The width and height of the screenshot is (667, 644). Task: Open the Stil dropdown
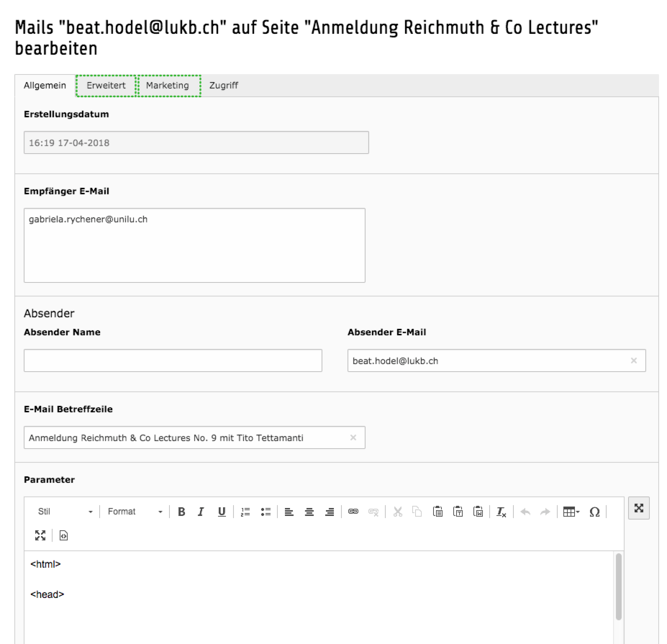pos(64,512)
